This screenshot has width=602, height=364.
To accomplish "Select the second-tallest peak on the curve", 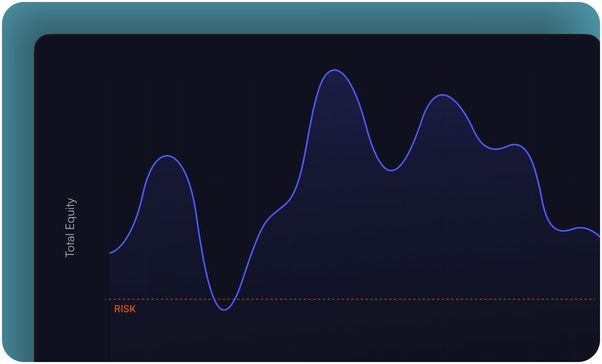I will pyautogui.click(x=442, y=95).
